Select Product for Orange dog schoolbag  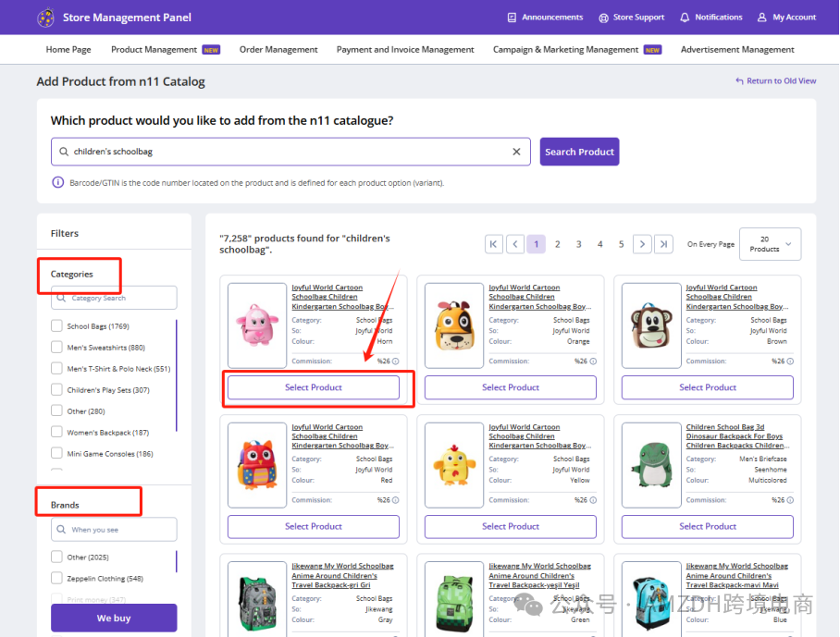(x=511, y=387)
